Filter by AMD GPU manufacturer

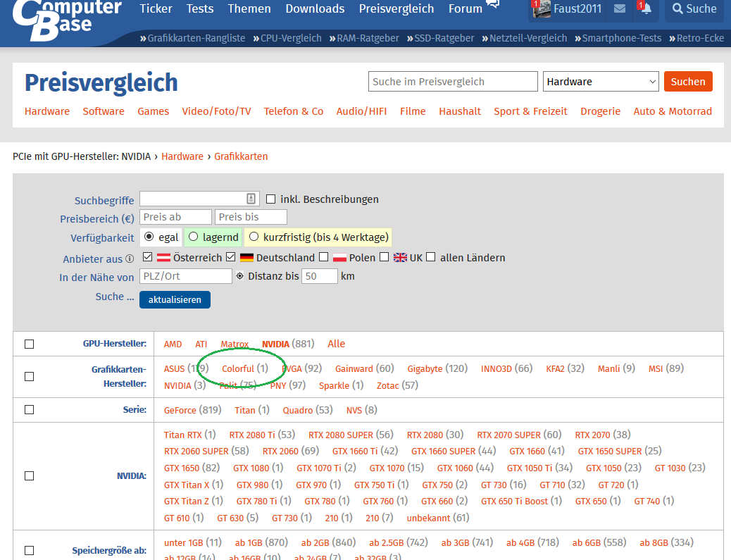173,344
